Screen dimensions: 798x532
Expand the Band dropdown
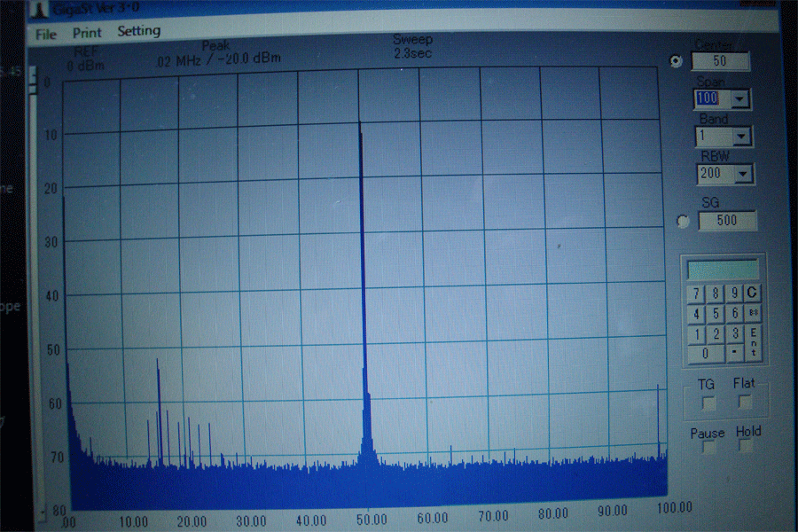tap(742, 137)
